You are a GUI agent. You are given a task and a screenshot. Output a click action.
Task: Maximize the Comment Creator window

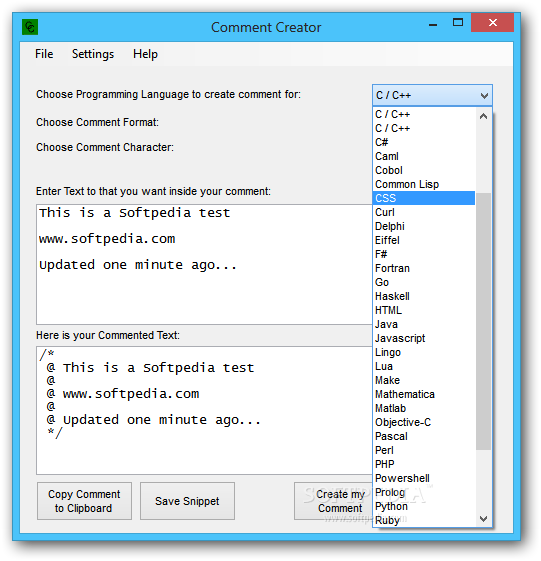[x=458, y=23]
